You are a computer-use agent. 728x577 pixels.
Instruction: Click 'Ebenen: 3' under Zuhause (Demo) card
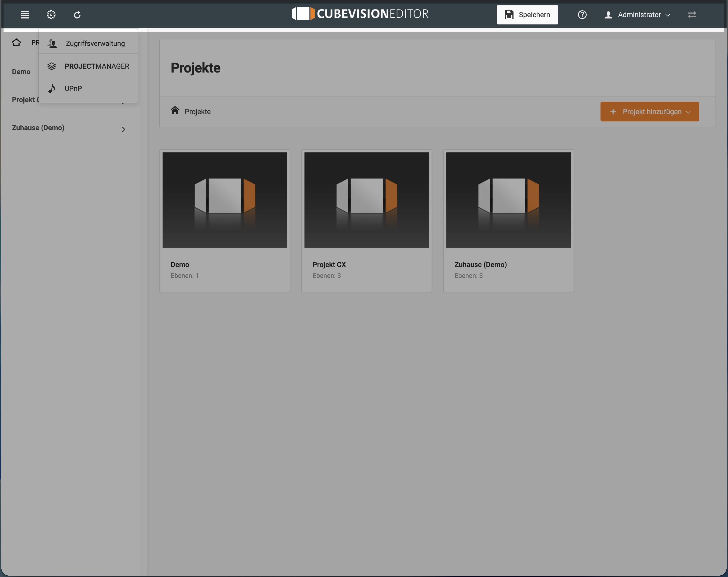click(x=468, y=276)
